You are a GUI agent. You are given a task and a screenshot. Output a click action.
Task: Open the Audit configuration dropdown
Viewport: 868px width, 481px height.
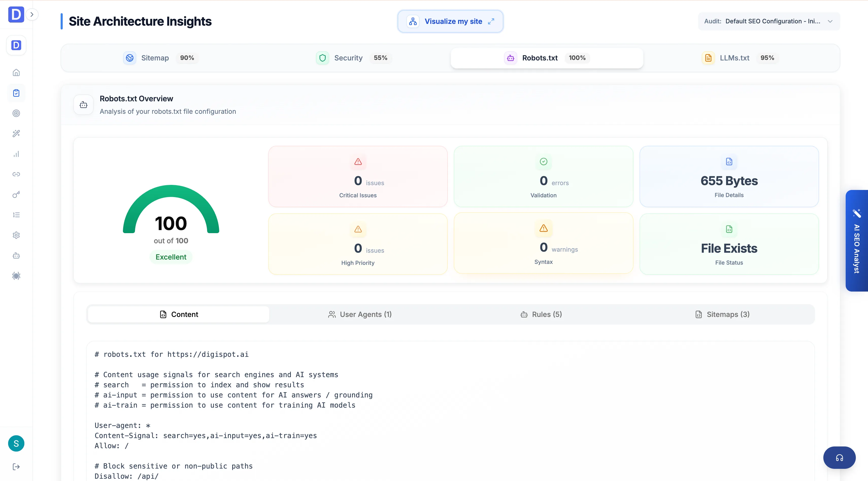(x=769, y=21)
